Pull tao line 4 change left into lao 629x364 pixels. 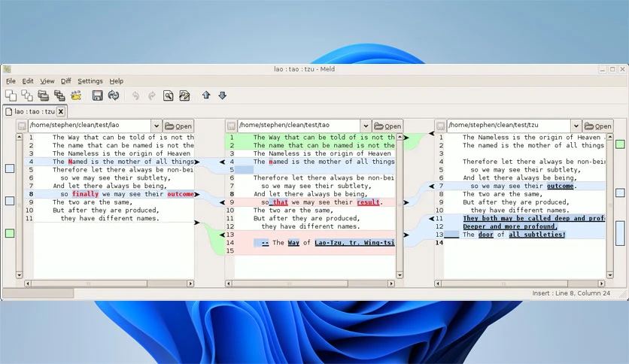click(x=222, y=162)
